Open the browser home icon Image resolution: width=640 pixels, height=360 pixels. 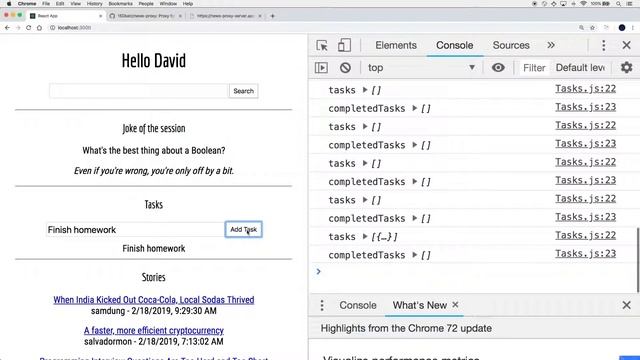coord(39,28)
